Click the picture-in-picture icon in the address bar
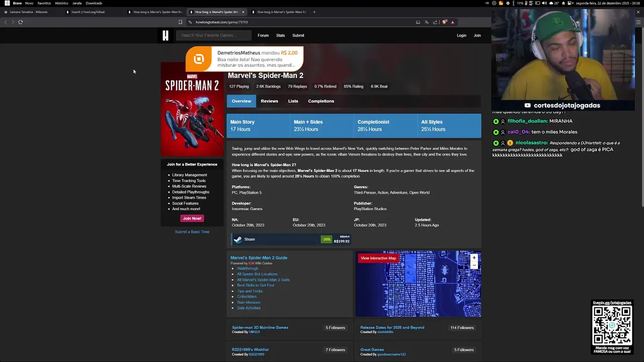Viewport: 644px width, 362px height. [418, 22]
